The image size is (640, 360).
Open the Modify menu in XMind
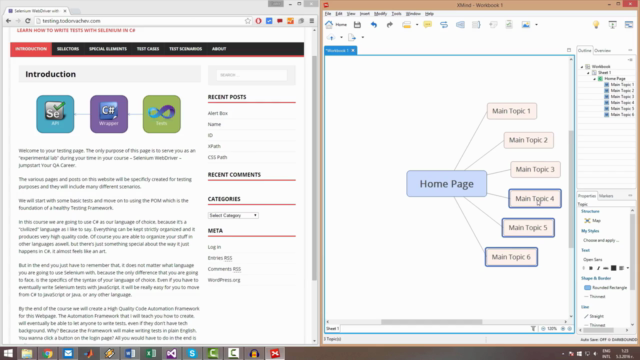pyautogui.click(x=380, y=14)
